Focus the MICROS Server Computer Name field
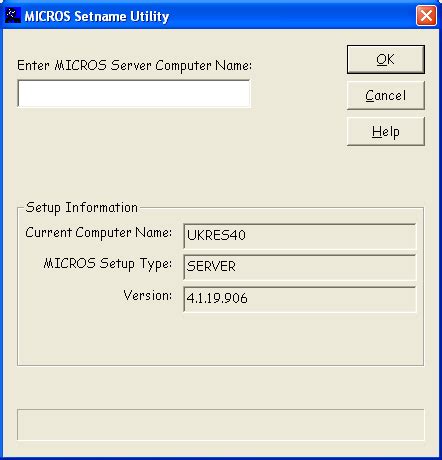Image resolution: width=442 pixels, height=460 pixels. pos(134,93)
